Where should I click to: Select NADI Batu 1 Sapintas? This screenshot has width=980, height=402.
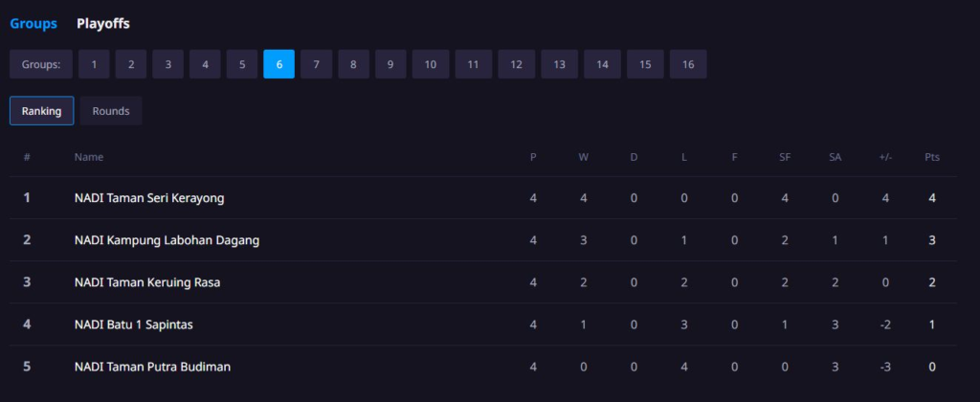[x=134, y=324]
